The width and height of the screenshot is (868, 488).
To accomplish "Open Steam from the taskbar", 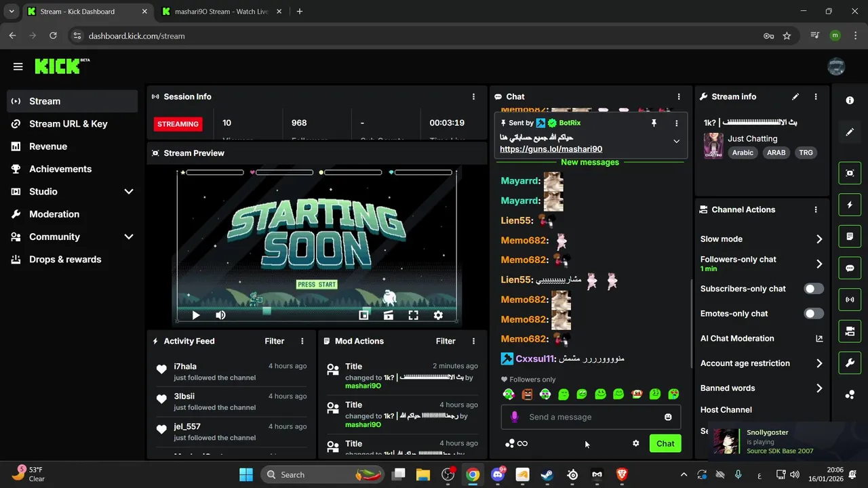I will 547,474.
